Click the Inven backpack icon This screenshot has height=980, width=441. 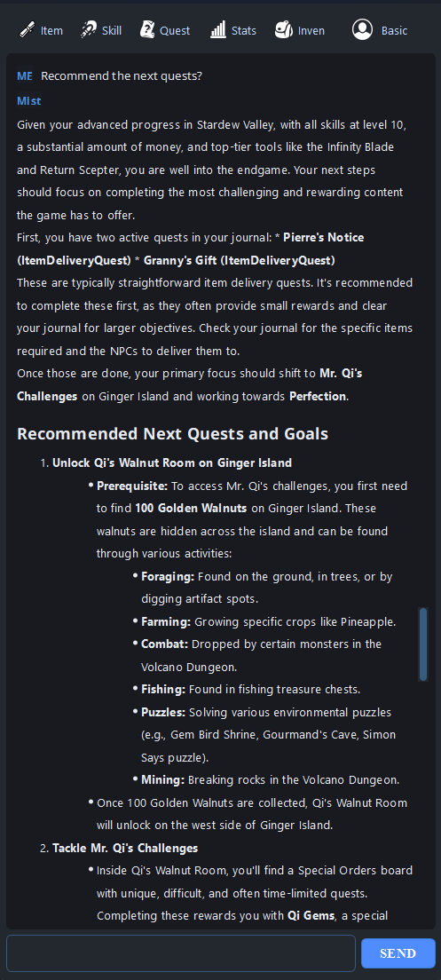284,29
